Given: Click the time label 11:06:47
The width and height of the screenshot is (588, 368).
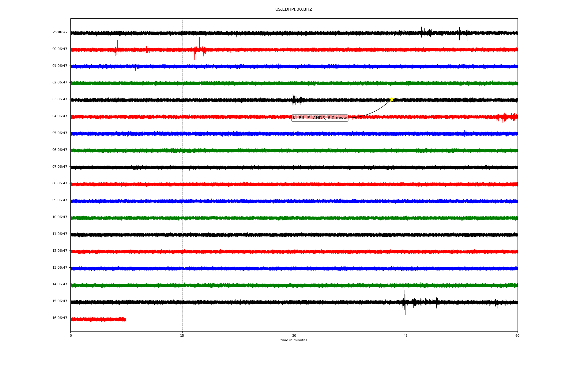Looking at the screenshot, I should tap(60, 234).
